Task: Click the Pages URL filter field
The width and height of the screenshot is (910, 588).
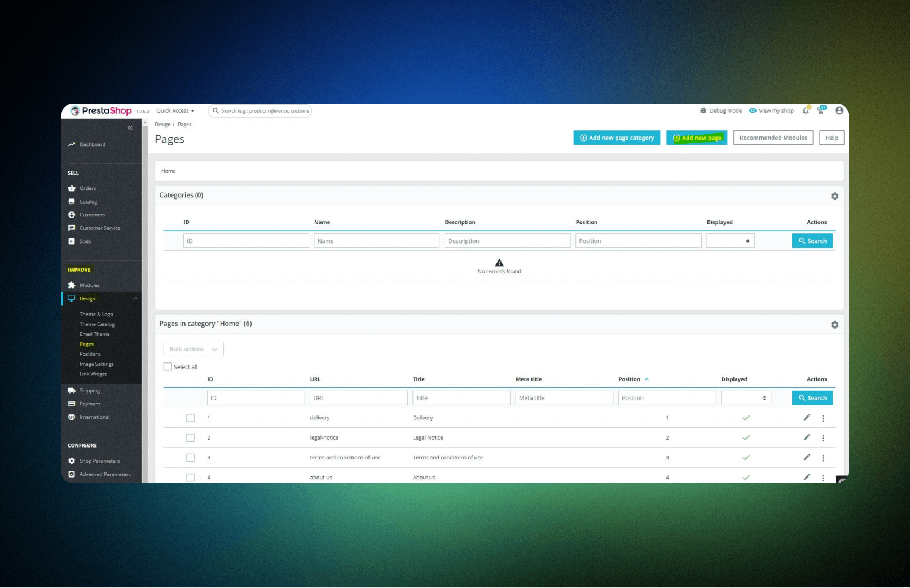Action: pyautogui.click(x=359, y=398)
